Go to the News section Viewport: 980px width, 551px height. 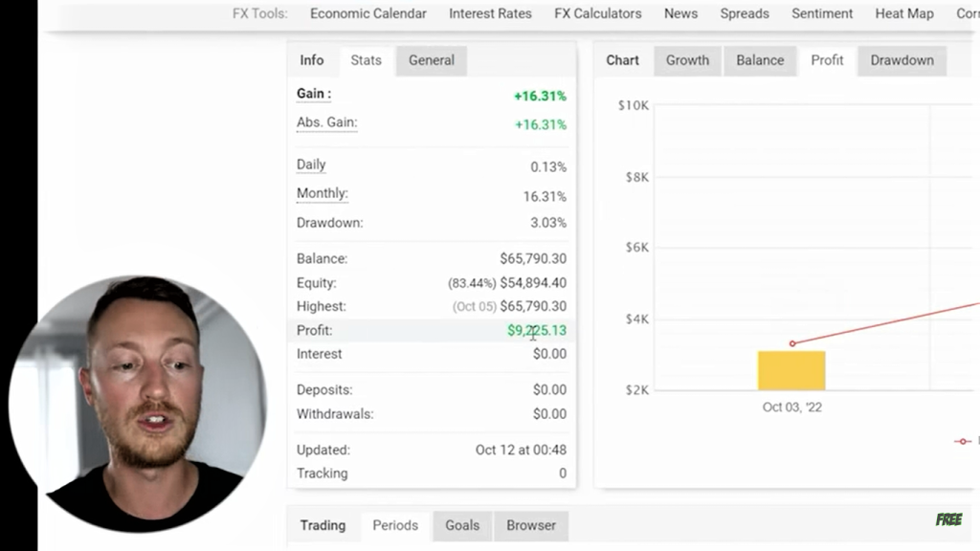tap(680, 13)
